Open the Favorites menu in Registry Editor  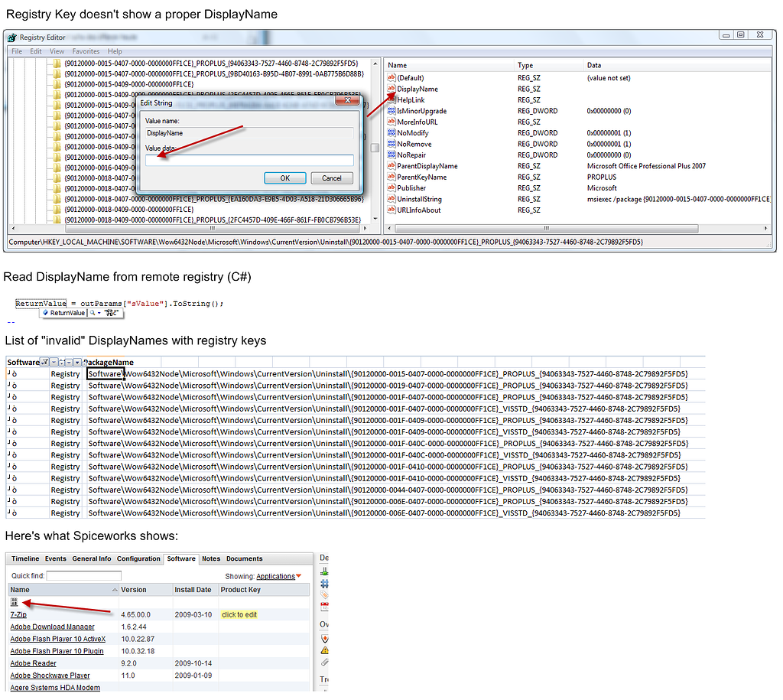click(x=86, y=51)
